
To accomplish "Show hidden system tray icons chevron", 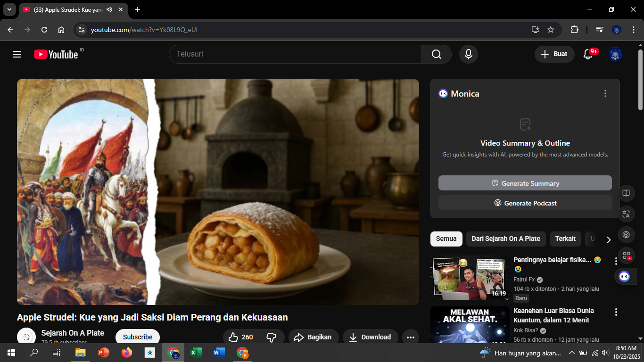I will [571, 353].
